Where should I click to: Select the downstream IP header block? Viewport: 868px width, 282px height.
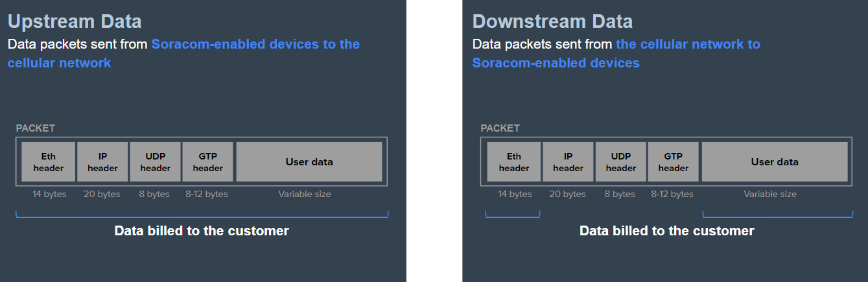pyautogui.click(x=568, y=162)
